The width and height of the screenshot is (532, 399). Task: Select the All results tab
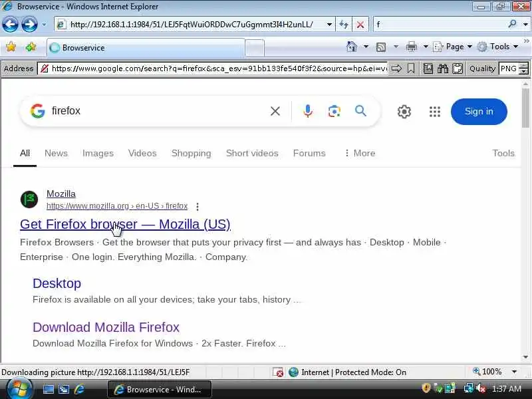25,154
